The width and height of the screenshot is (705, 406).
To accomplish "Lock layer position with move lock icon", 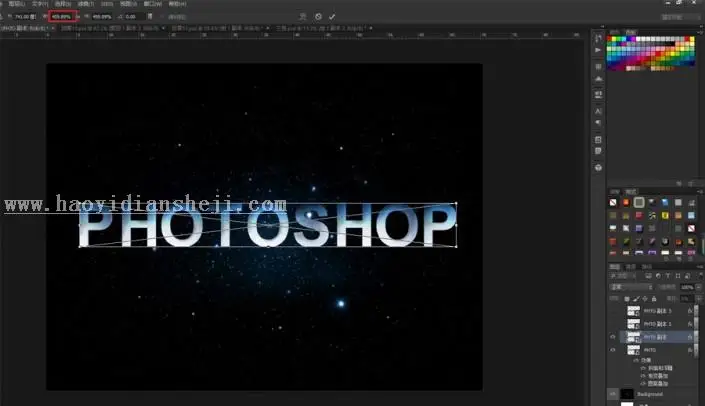I will [645, 299].
